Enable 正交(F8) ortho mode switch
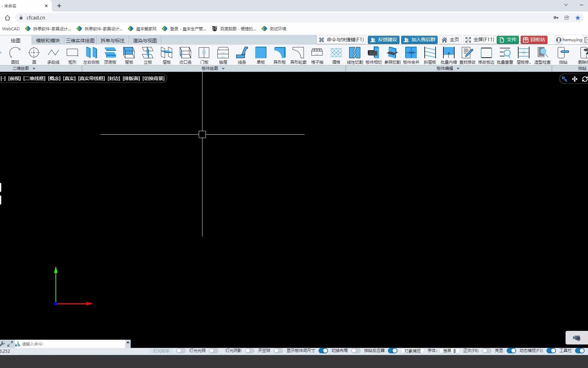The height and width of the screenshot is (368, 588). pos(487,351)
